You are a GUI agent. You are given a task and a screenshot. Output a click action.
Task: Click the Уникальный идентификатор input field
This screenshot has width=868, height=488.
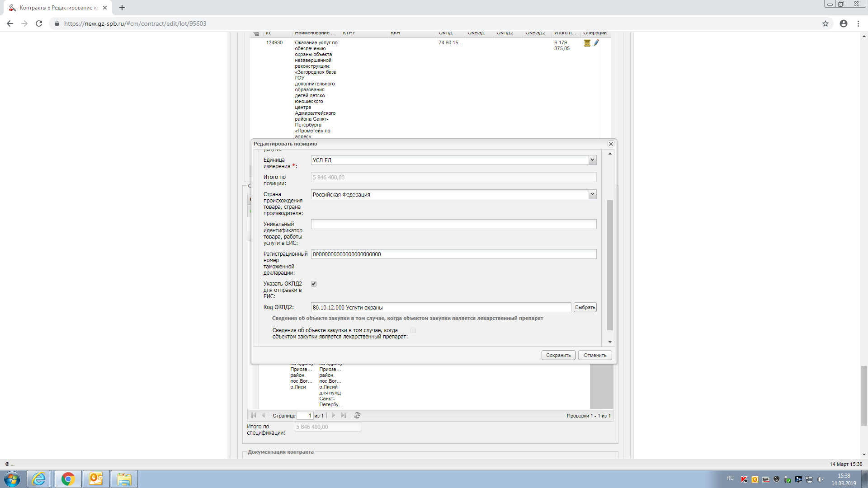(453, 224)
